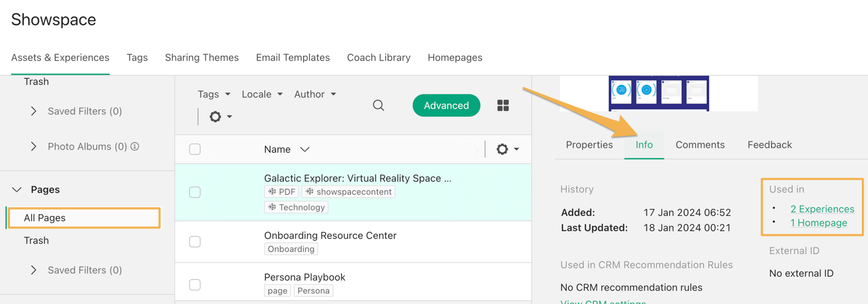Click the Persona tag
The image size is (868, 304).
point(314,290)
